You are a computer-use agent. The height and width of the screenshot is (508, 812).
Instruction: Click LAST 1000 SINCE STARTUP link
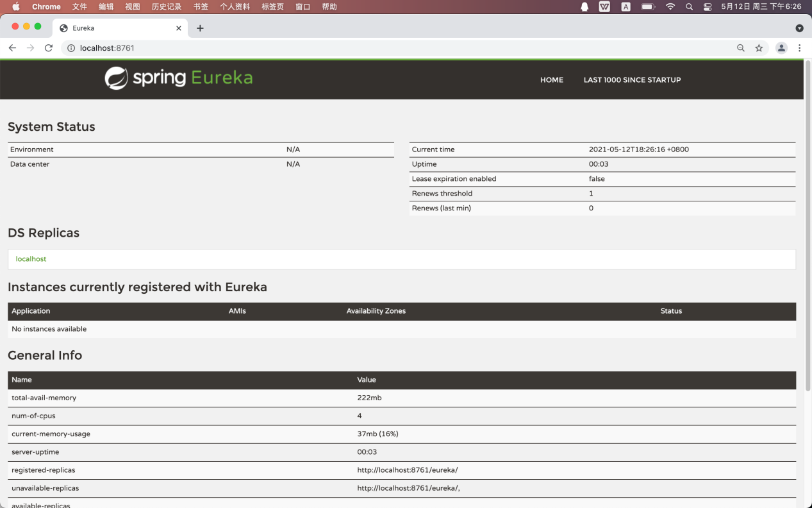632,80
